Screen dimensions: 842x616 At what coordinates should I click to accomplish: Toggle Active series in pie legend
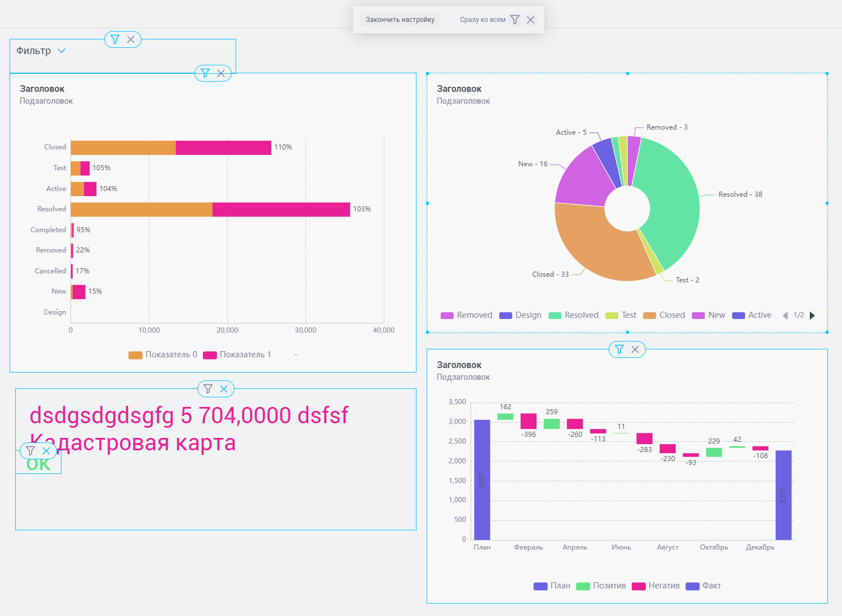751,315
